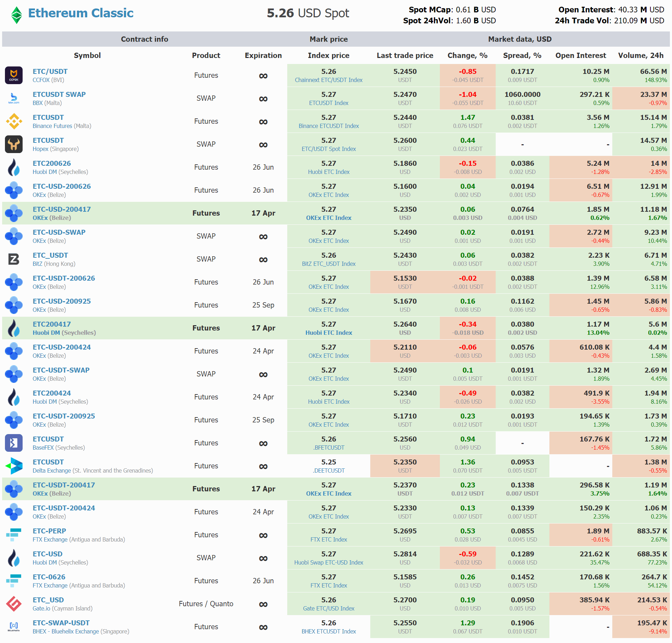This screenshot has width=672, height=643.
Task: Open the Ethereum Classic title link
Action: [x=81, y=13]
